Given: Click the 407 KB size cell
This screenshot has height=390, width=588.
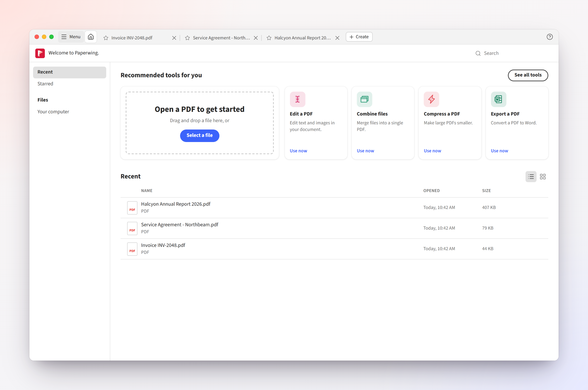Looking at the screenshot, I should point(489,208).
